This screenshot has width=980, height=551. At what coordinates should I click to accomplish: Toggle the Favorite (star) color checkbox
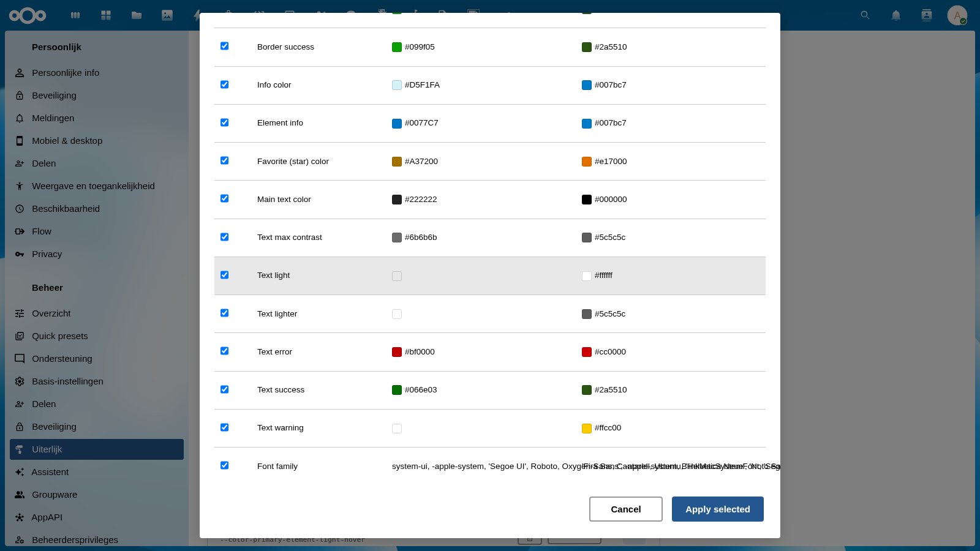tap(224, 160)
